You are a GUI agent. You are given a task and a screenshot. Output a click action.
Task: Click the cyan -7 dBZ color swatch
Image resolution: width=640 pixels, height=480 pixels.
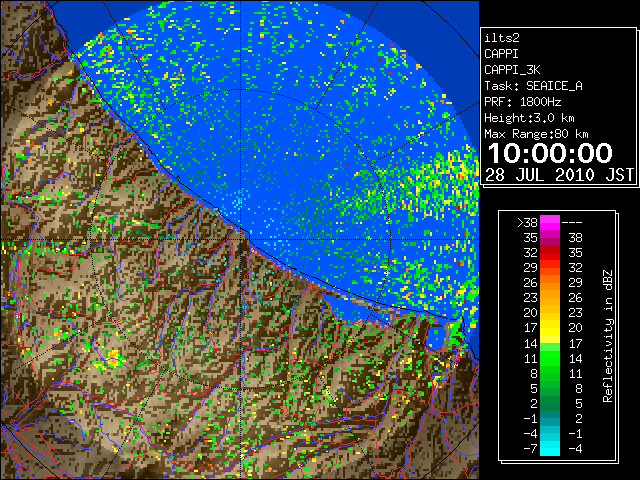click(x=550, y=448)
